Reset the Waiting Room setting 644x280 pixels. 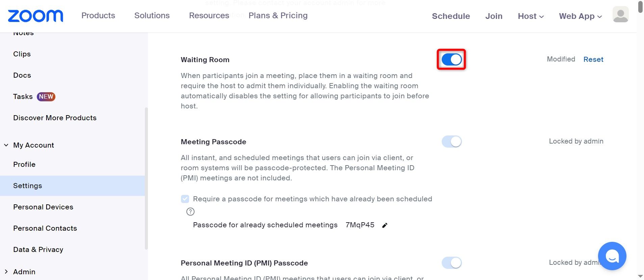pyautogui.click(x=593, y=59)
